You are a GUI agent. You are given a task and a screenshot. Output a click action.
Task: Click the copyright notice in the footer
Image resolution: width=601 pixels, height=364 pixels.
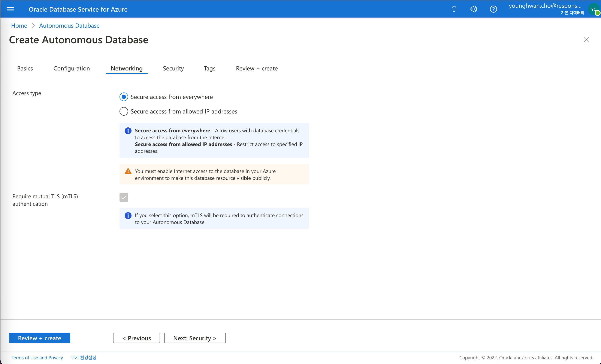(526, 358)
